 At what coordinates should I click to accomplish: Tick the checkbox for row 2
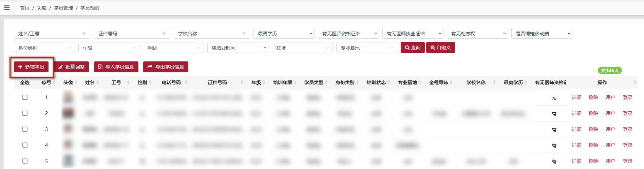(x=25, y=113)
